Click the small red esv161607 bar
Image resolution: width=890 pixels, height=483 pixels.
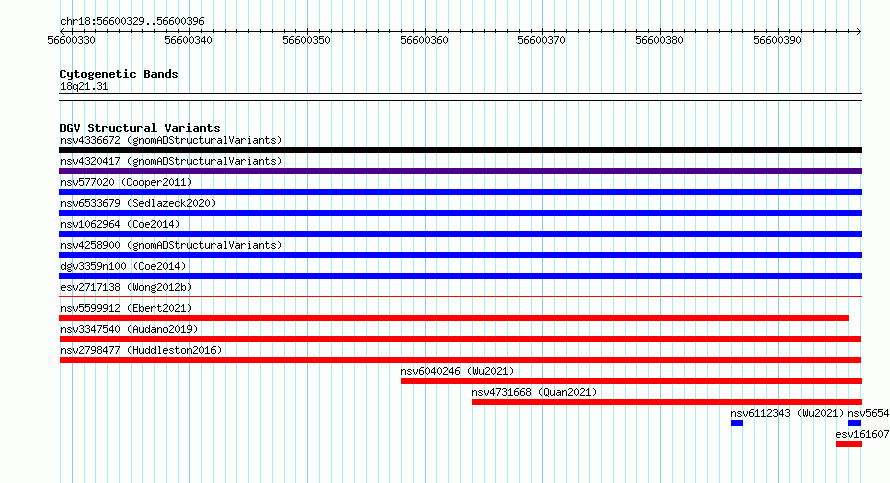pyautogui.click(x=849, y=444)
